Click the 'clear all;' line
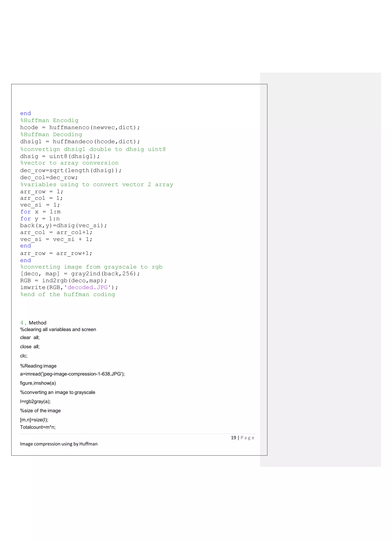 30,338
